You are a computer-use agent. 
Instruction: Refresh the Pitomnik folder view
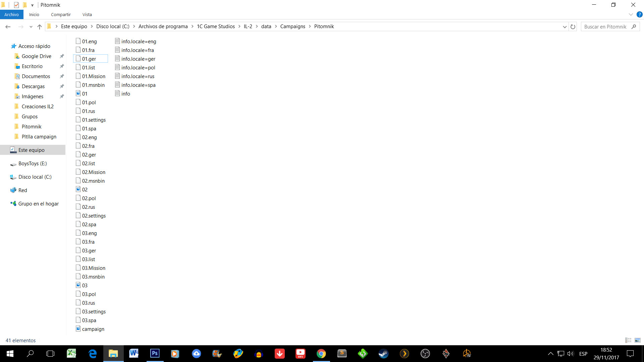pos(573,26)
